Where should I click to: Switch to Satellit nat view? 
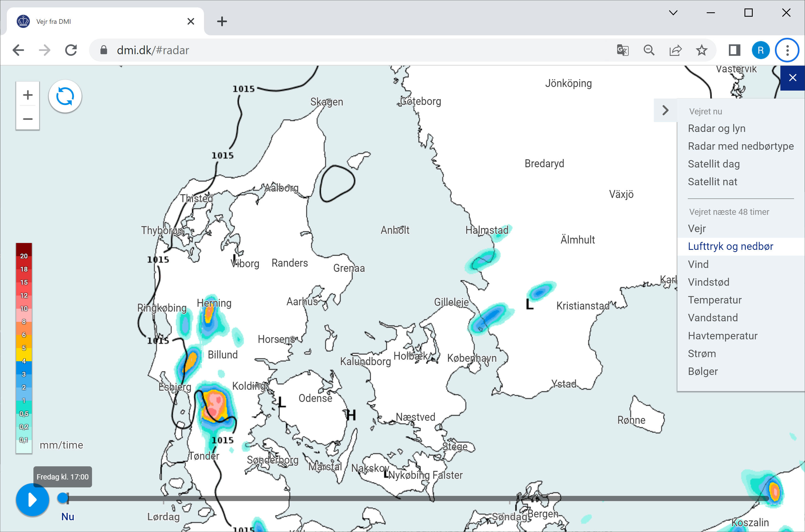point(712,182)
